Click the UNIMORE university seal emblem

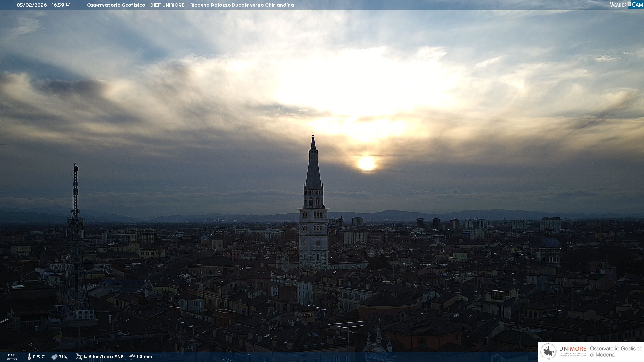point(549,351)
